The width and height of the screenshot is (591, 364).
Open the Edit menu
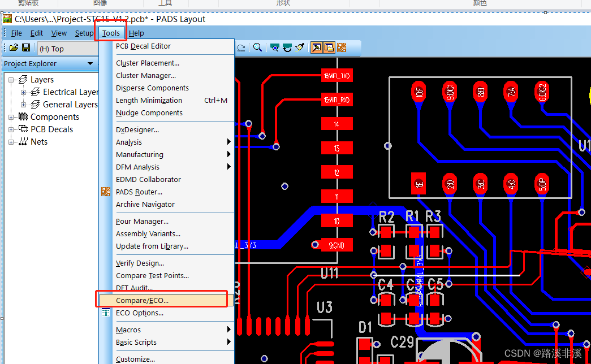click(37, 33)
